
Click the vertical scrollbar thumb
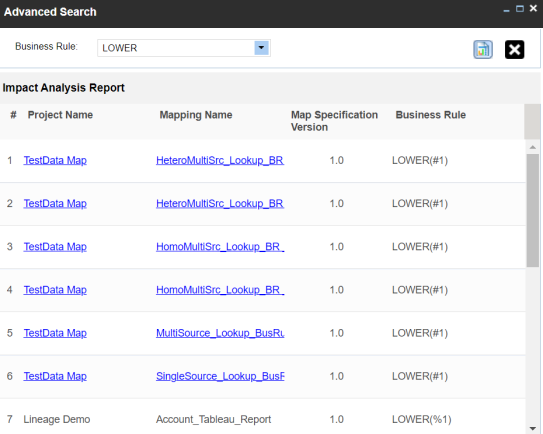coord(533,210)
